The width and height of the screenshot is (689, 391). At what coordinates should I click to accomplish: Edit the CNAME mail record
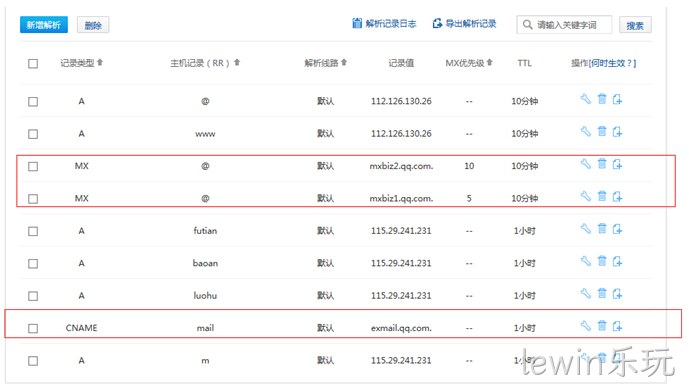(x=585, y=326)
